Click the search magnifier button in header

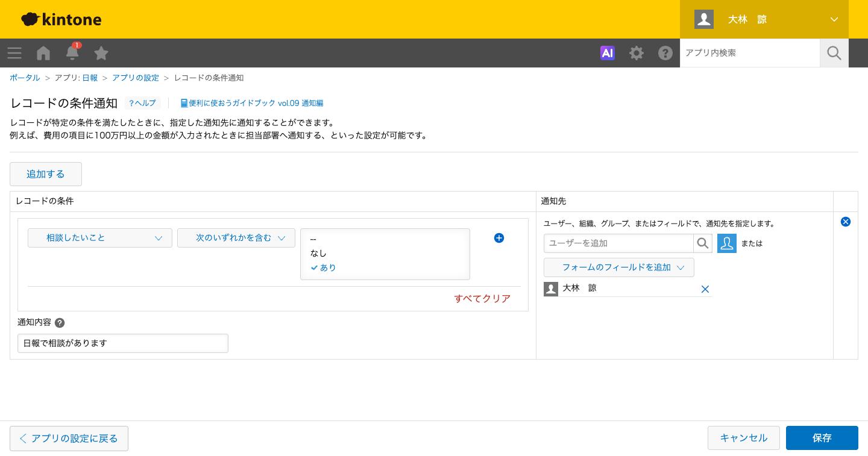point(834,53)
